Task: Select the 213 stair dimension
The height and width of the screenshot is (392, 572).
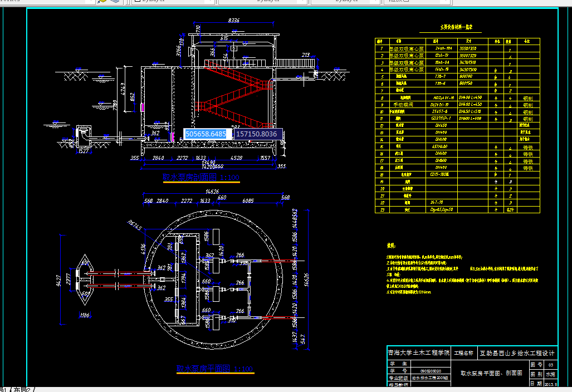Action: (x=306, y=55)
